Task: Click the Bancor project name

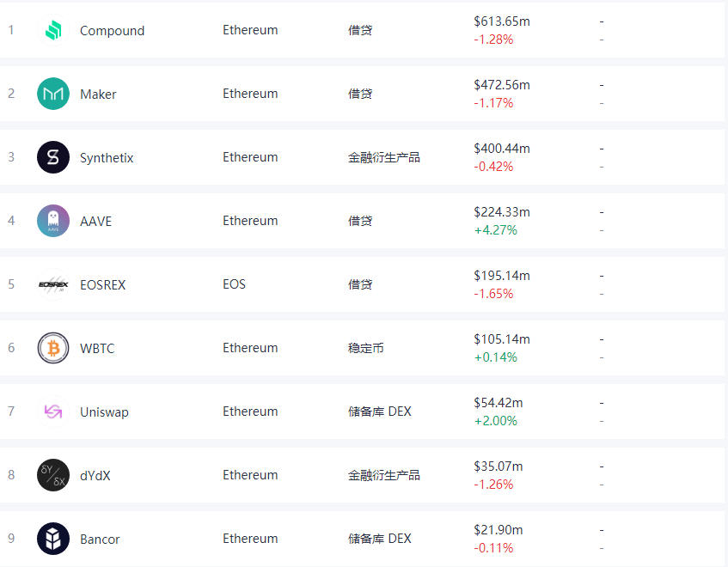Action: (x=100, y=540)
